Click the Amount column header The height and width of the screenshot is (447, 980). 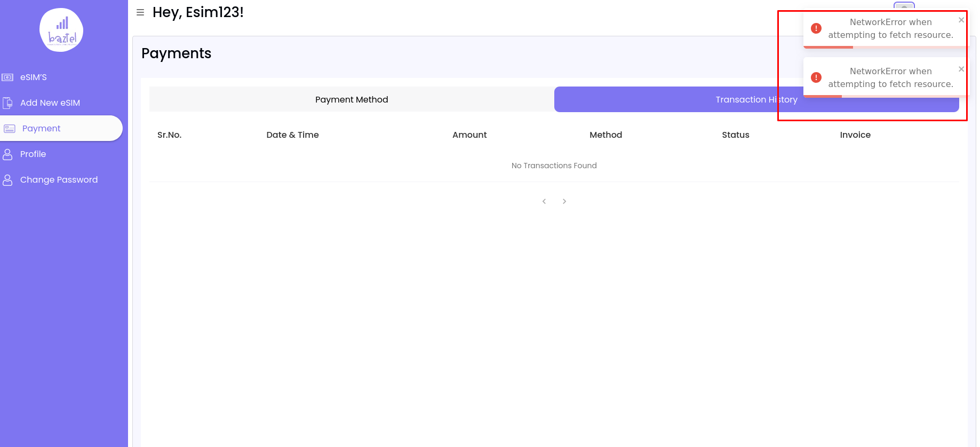tap(469, 135)
